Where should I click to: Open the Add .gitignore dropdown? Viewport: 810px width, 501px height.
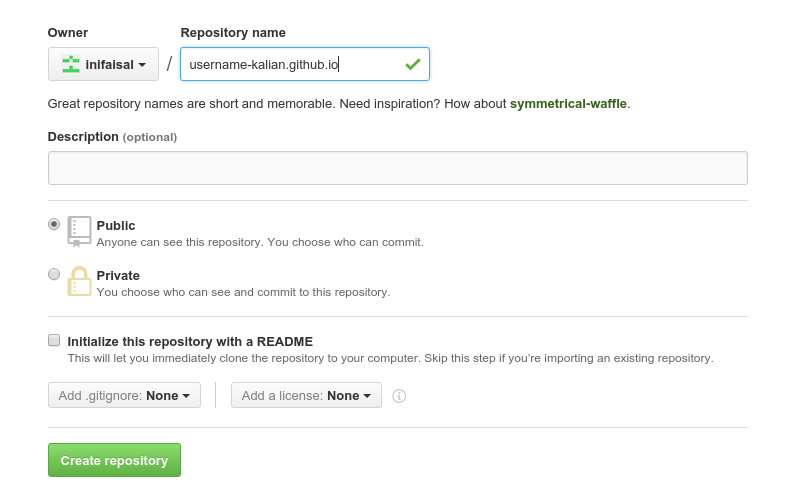(x=124, y=395)
